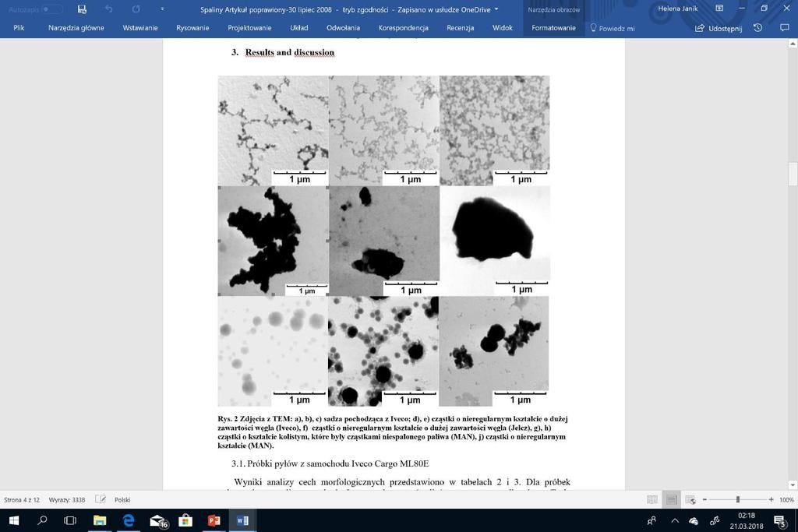Open the Widok tab

click(503, 28)
